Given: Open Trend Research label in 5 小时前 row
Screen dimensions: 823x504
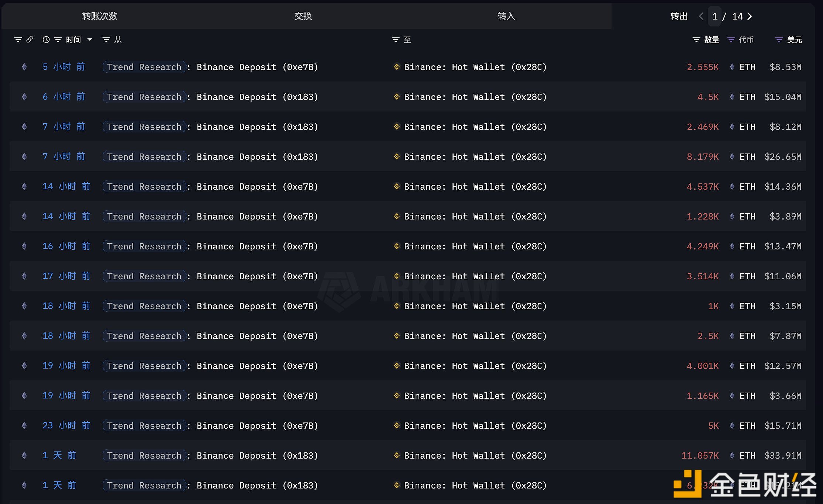Looking at the screenshot, I should coord(144,67).
